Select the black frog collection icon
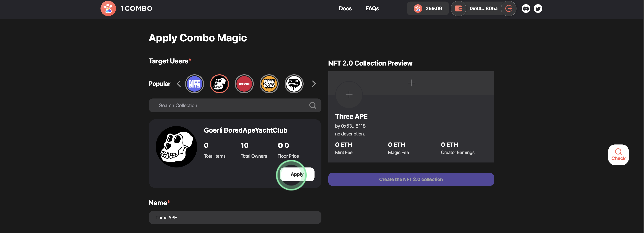The image size is (644, 233). [294, 84]
